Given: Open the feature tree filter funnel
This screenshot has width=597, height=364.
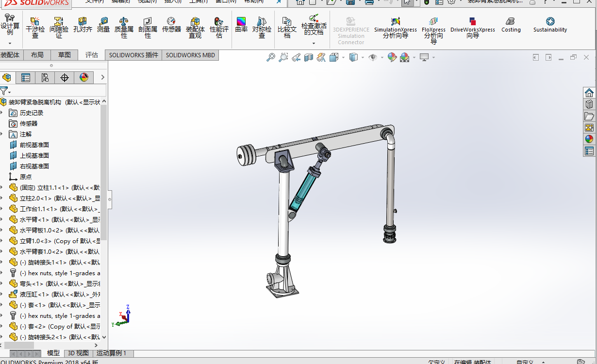Looking at the screenshot, I should point(4,91).
